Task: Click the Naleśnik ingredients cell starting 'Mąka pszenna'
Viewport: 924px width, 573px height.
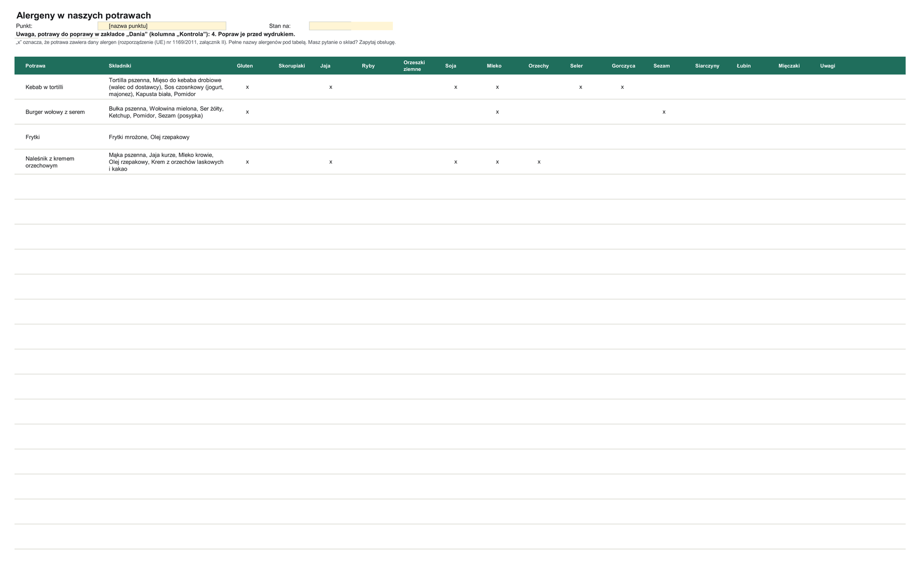Action: [166, 162]
